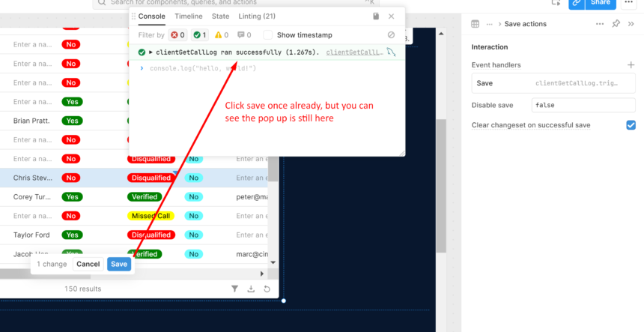This screenshot has height=332, width=644.
Task: Click the preview play icon in top bar
Action: pyautogui.click(x=556, y=2)
